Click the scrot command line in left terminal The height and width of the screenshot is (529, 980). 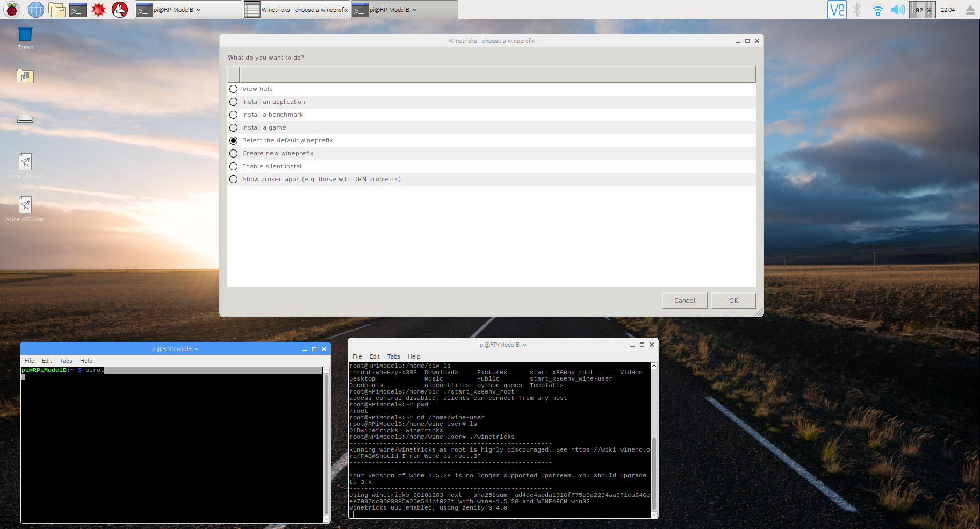(171, 370)
